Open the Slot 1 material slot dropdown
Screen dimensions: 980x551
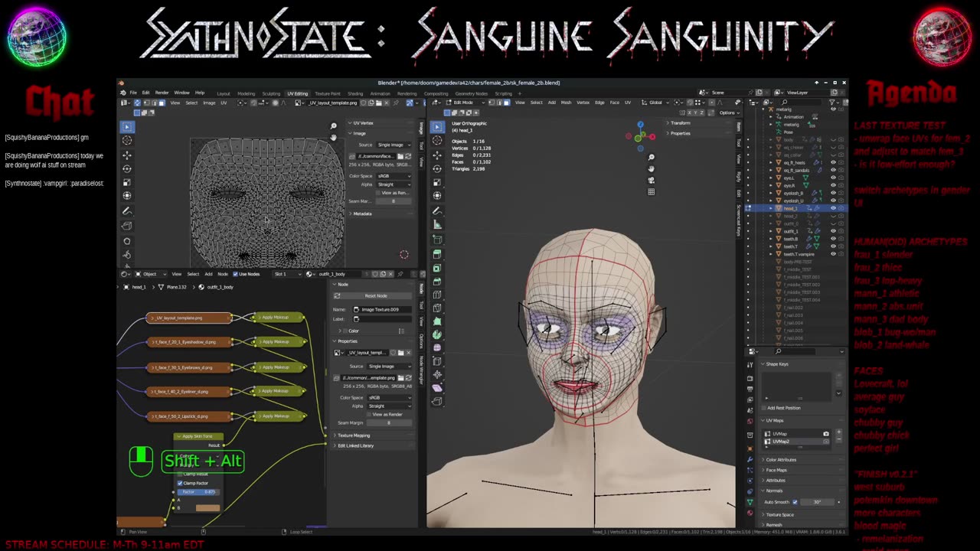click(287, 274)
